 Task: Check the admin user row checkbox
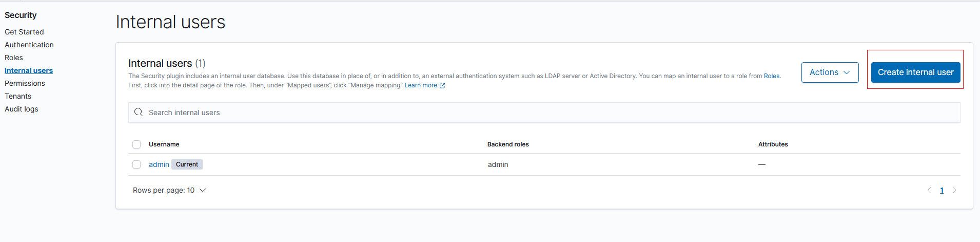pyautogui.click(x=136, y=164)
